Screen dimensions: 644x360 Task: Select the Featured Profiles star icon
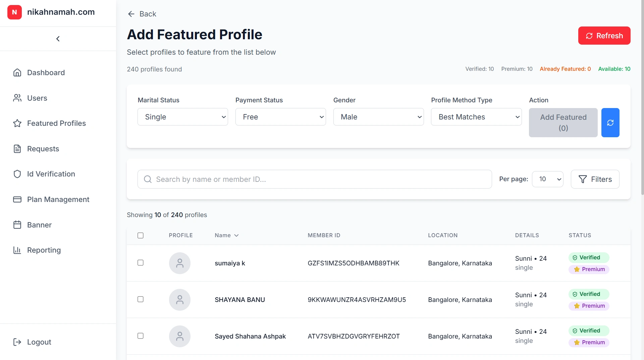17,123
